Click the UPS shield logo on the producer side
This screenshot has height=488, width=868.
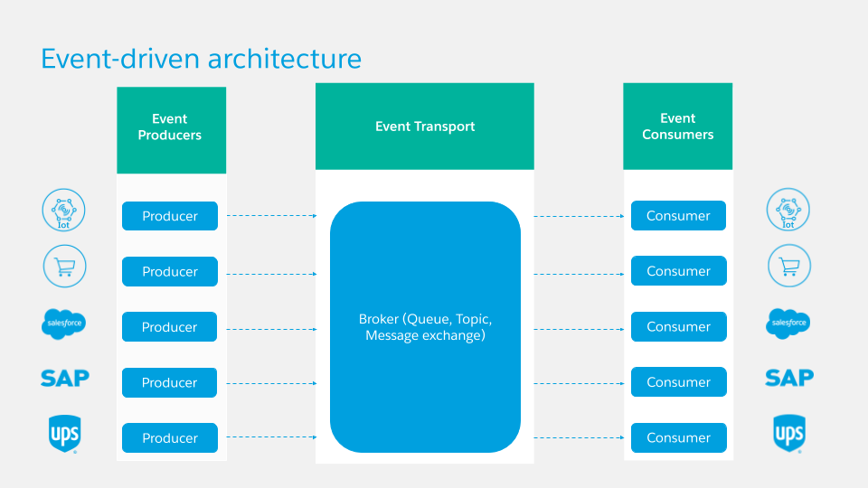click(64, 434)
